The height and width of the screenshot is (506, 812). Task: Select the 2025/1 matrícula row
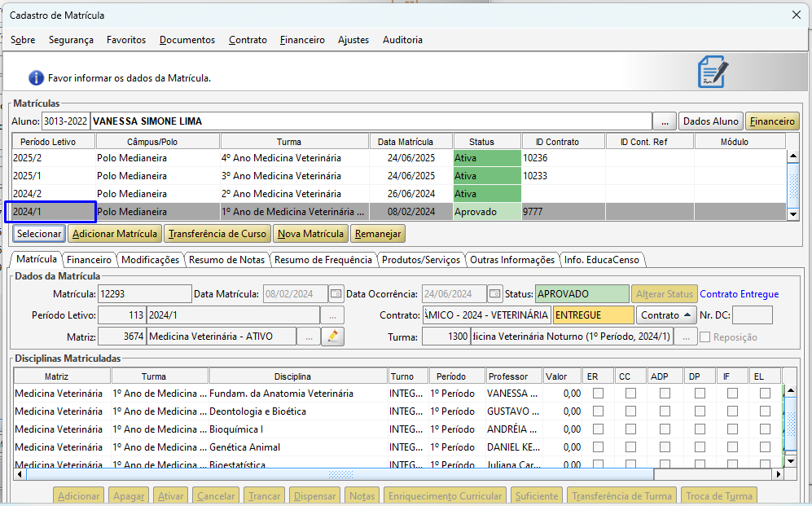(399, 176)
